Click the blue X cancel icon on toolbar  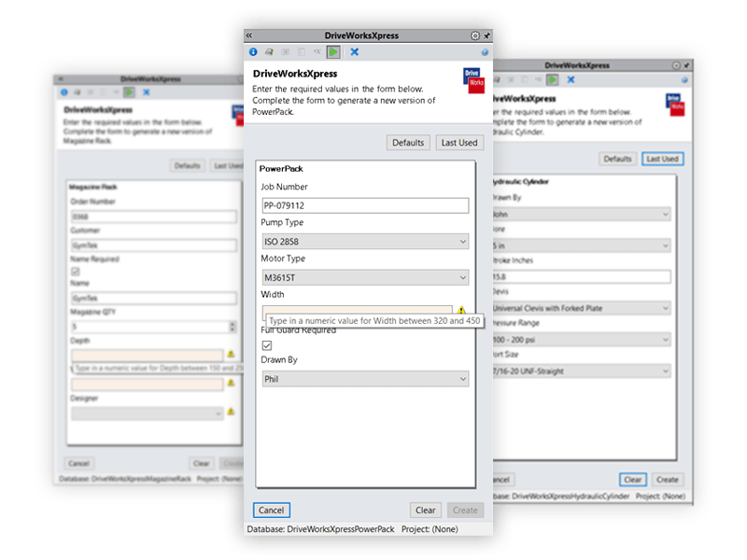pyautogui.click(x=353, y=52)
